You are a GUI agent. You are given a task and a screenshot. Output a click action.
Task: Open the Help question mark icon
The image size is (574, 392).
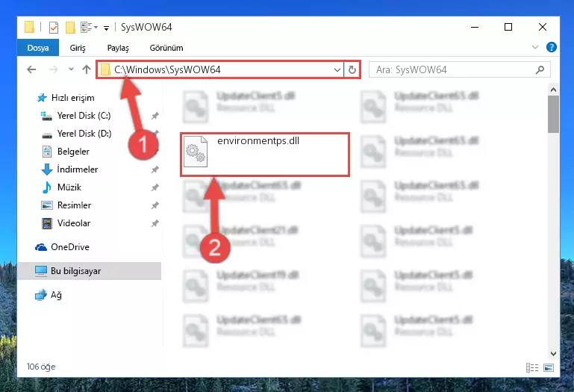coord(552,47)
